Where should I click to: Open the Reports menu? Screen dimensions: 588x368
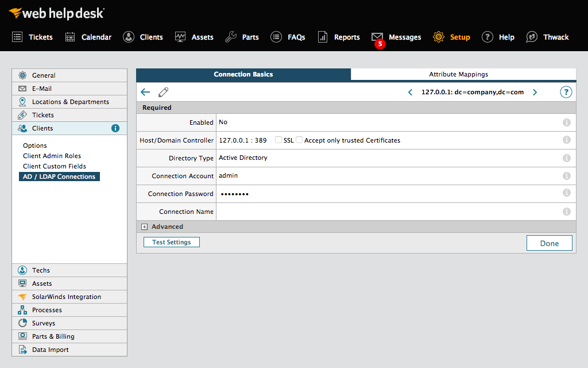coord(339,37)
